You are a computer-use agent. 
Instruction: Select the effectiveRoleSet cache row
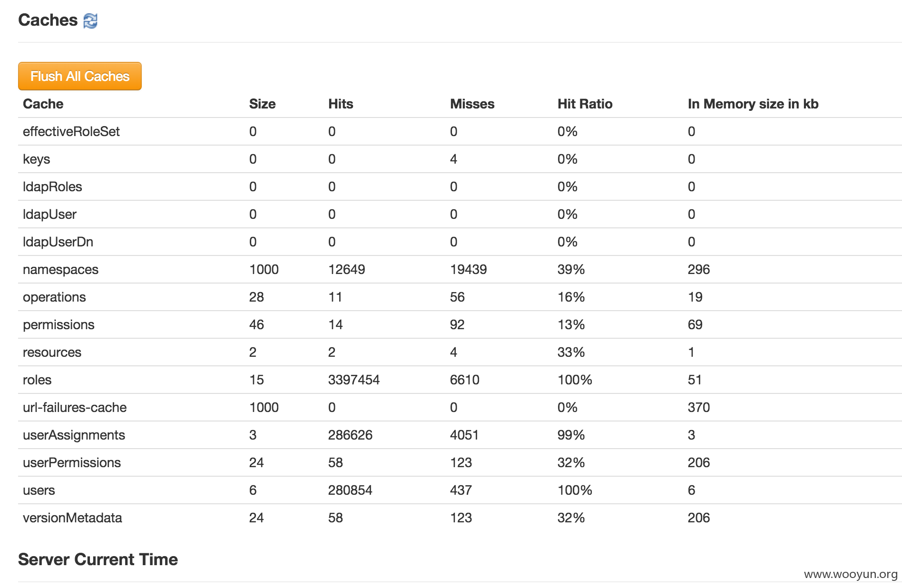[x=460, y=132]
